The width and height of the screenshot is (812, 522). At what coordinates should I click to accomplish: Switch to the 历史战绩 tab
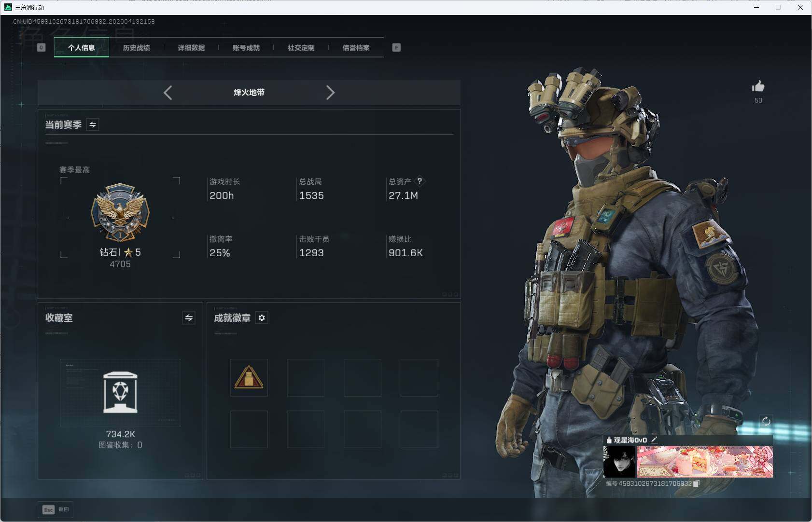coord(136,48)
